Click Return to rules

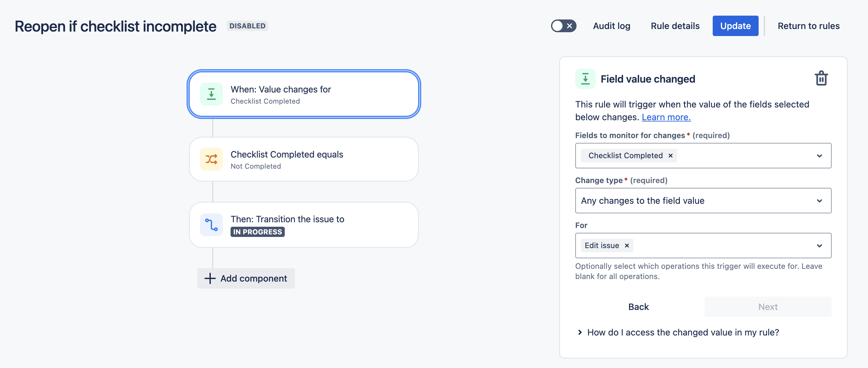pyautogui.click(x=808, y=26)
